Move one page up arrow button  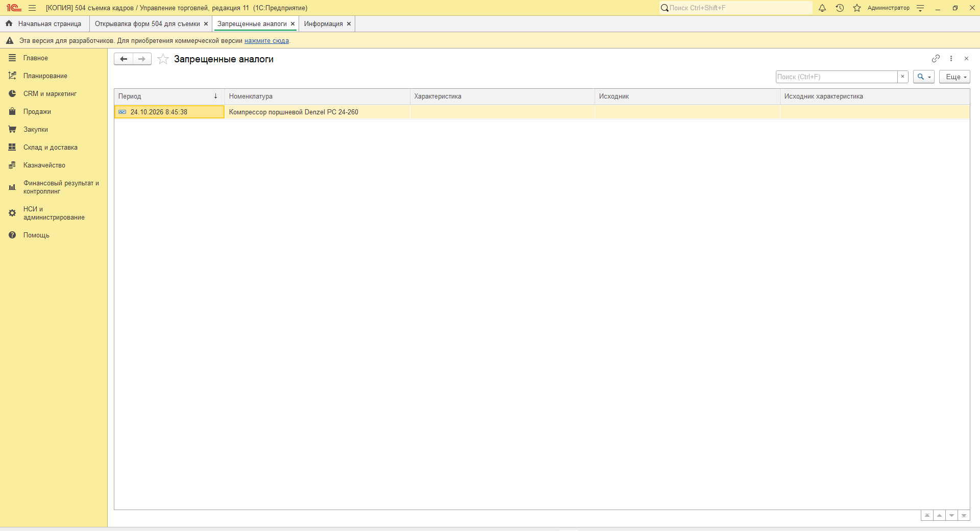coord(939,516)
